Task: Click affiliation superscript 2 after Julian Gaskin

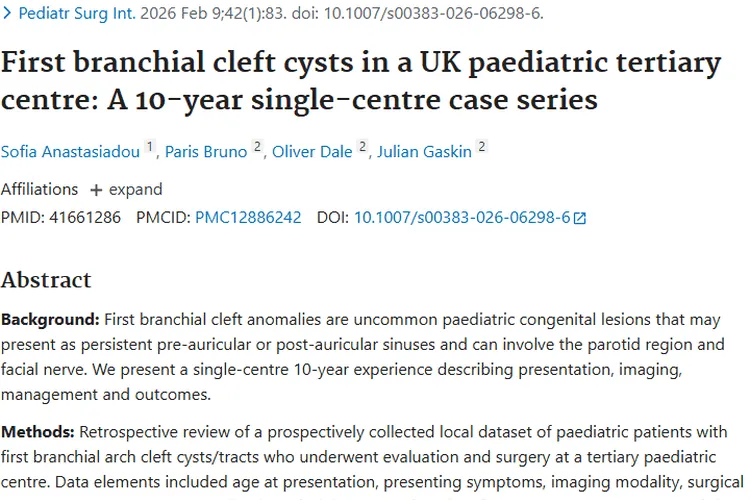Action: (x=482, y=147)
